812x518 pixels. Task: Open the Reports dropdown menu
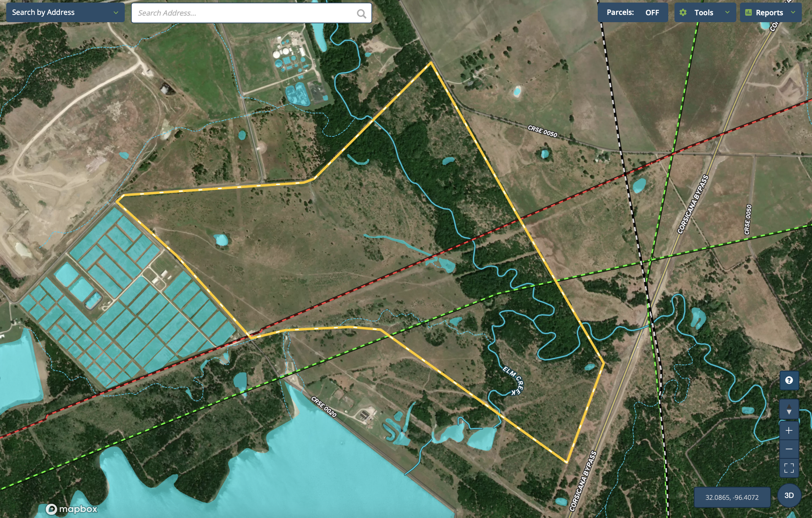793,12
